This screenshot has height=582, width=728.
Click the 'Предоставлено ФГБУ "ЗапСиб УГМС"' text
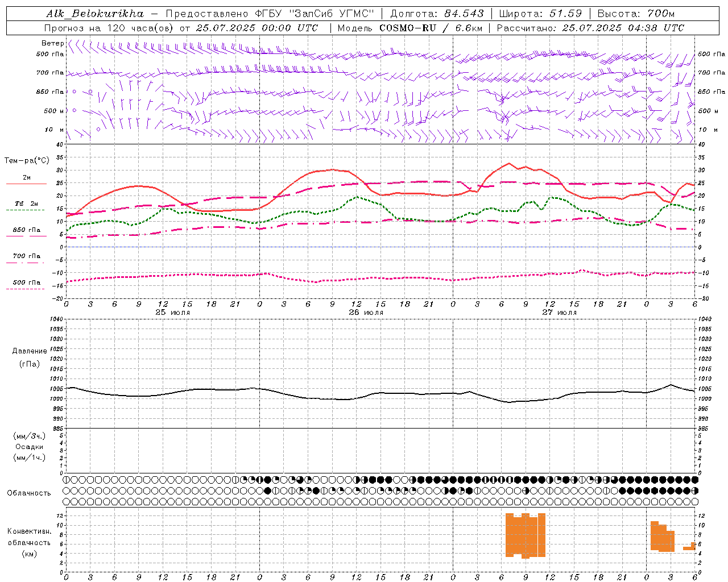coord(270,14)
